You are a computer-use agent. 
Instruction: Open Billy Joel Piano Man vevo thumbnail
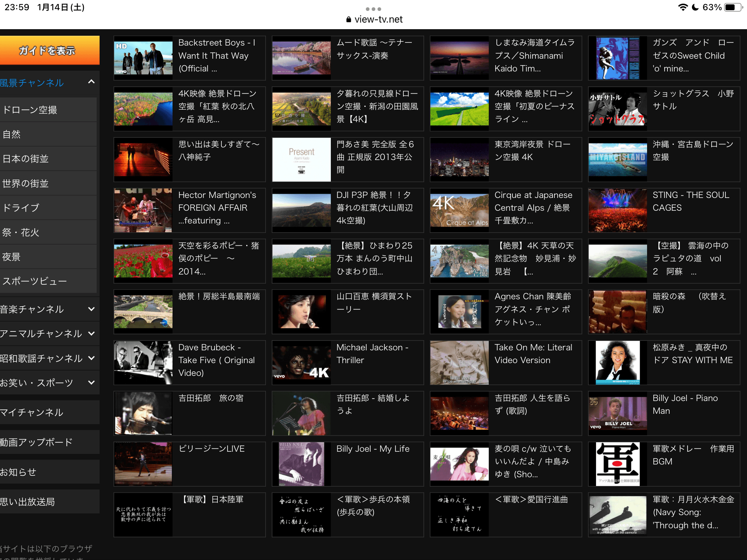(x=618, y=413)
